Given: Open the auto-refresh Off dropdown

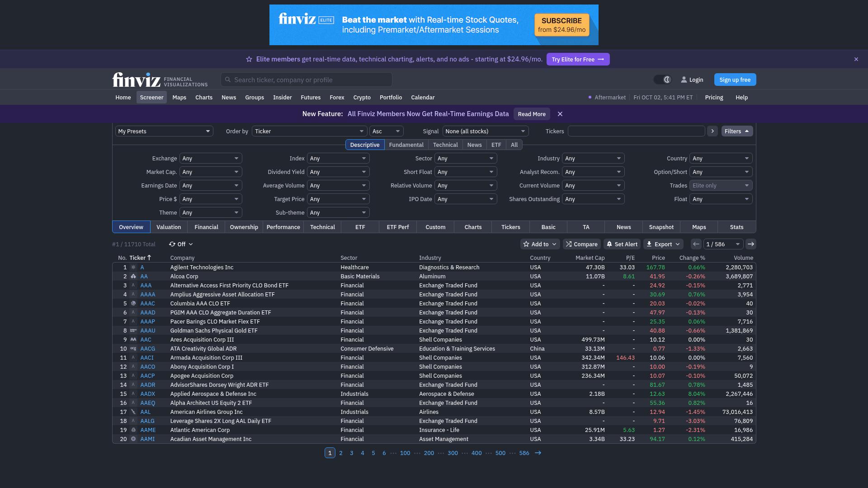Looking at the screenshot, I should [181, 244].
